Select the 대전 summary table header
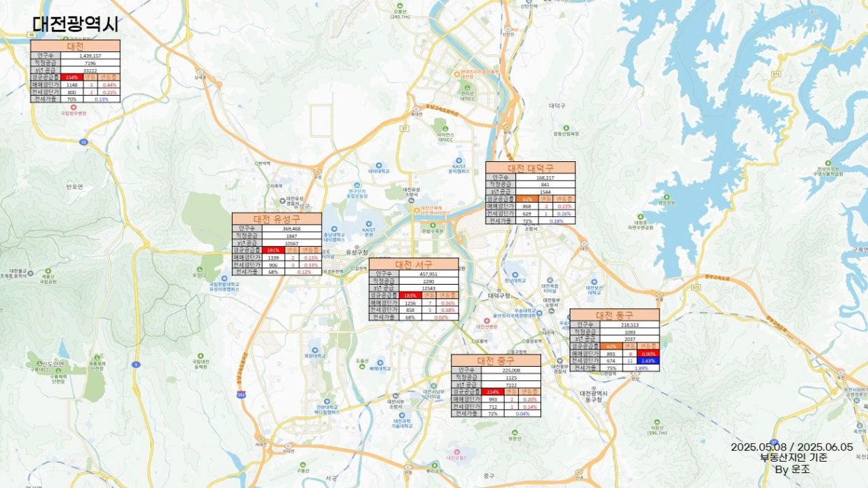Image resolution: width=868 pixels, height=488 pixels. tap(75, 46)
